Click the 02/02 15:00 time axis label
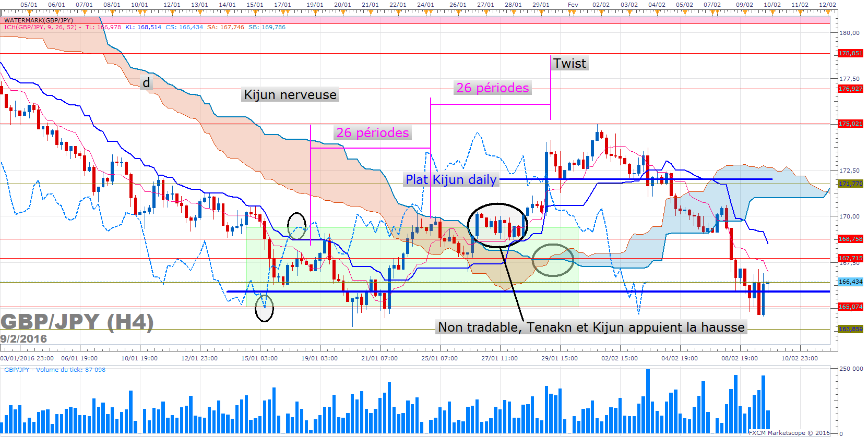Viewport: 868px width, 437px height. 620,358
